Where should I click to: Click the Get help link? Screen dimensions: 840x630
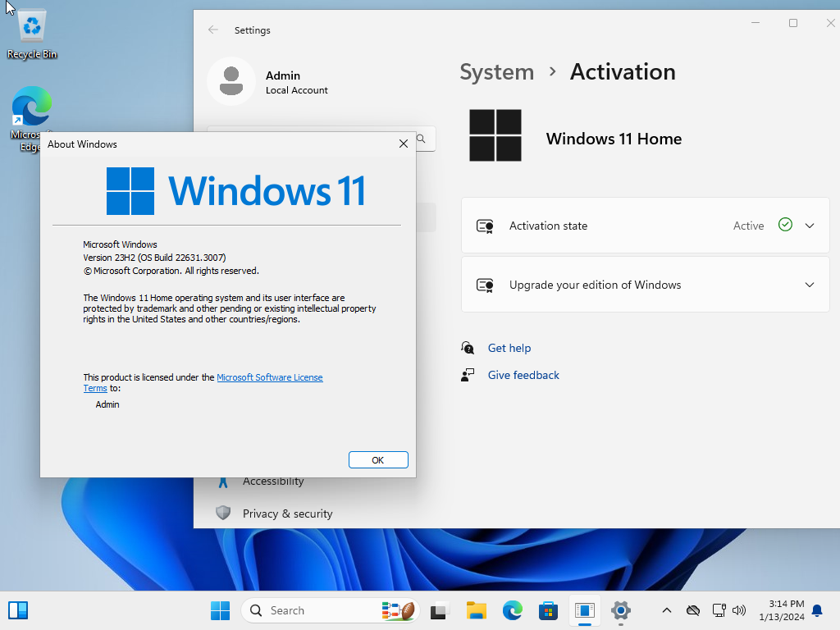coord(509,348)
